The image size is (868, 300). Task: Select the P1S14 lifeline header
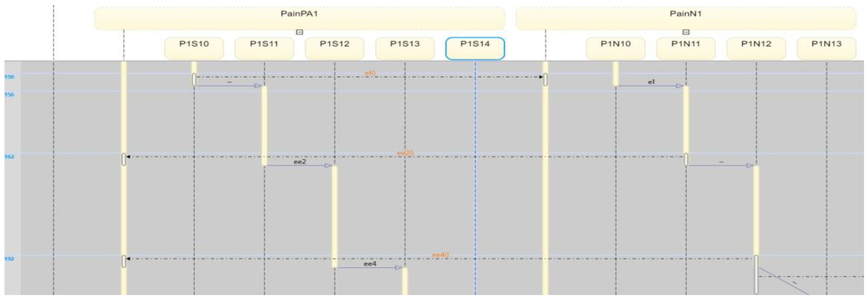click(x=475, y=48)
